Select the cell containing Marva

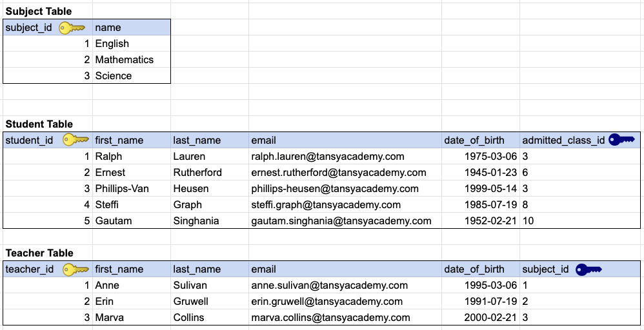(132, 317)
